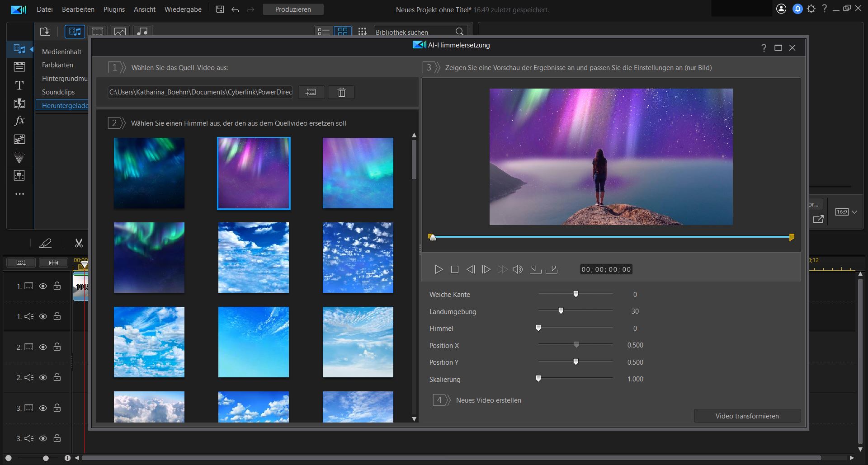Screen dimensions: 868x465
Task: Adjust the Landumgebung slider
Action: 561,311
